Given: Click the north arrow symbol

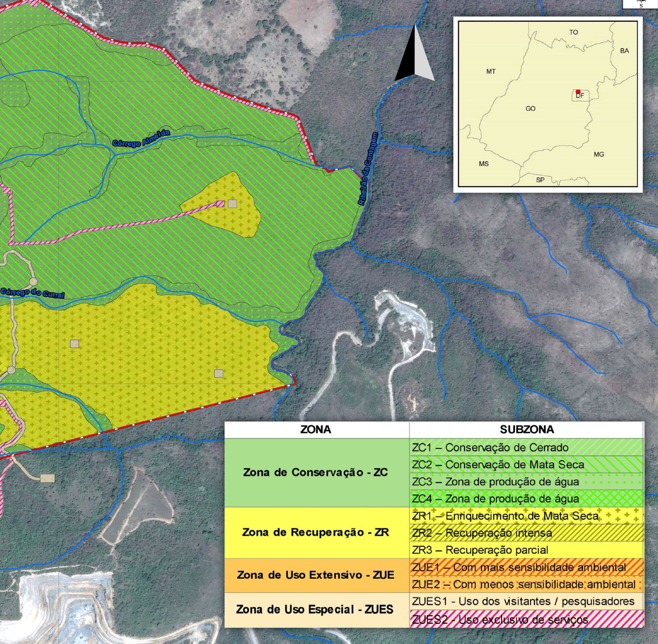Looking at the screenshot, I should click(415, 52).
